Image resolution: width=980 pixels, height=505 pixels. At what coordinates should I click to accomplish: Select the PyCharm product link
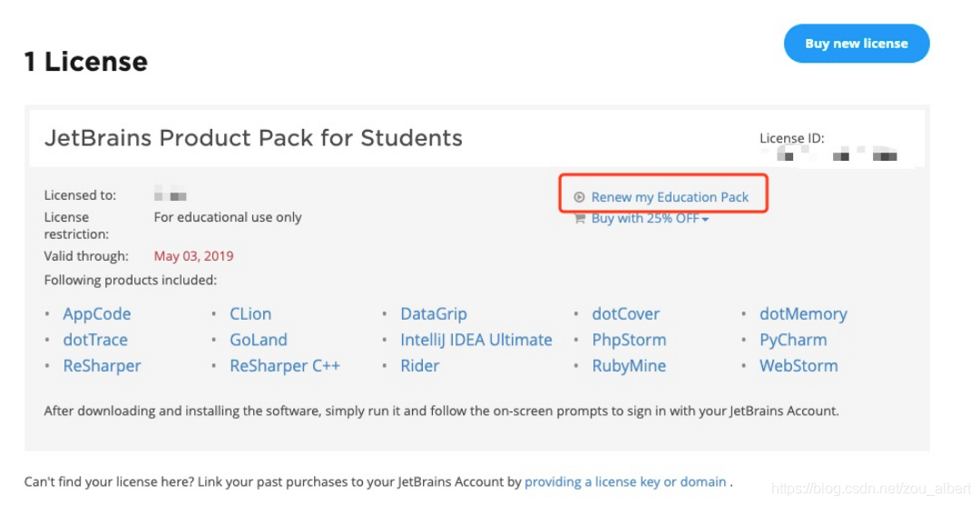click(x=793, y=340)
